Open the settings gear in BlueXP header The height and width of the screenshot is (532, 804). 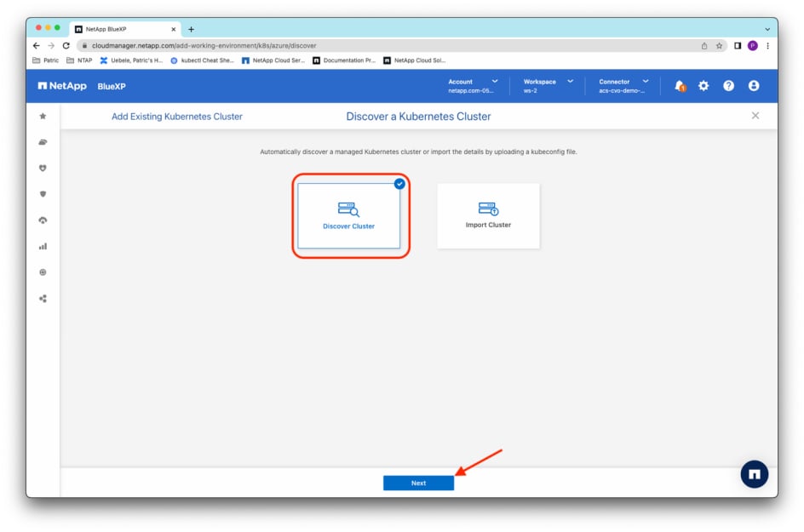[x=703, y=86]
